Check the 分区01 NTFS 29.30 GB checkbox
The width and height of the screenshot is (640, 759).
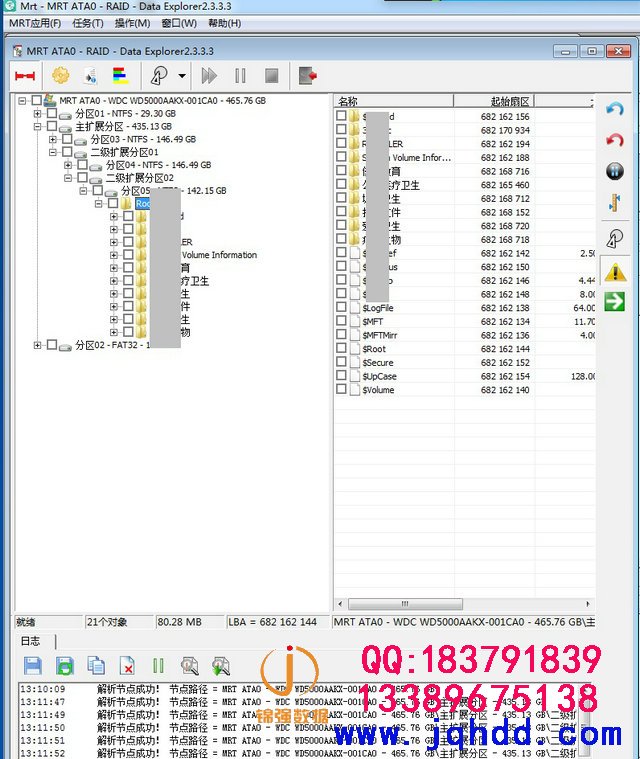coord(52,113)
